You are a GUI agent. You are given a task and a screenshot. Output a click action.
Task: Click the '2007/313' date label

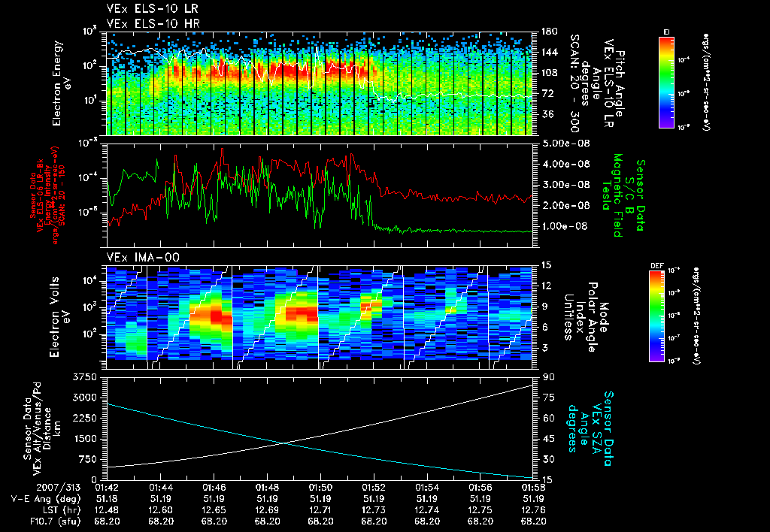(58, 488)
